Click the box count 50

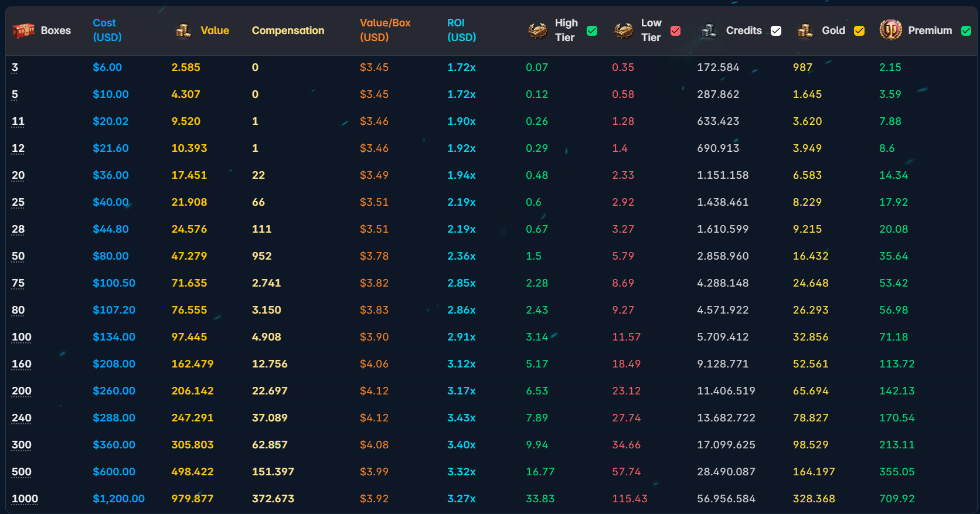(x=18, y=256)
